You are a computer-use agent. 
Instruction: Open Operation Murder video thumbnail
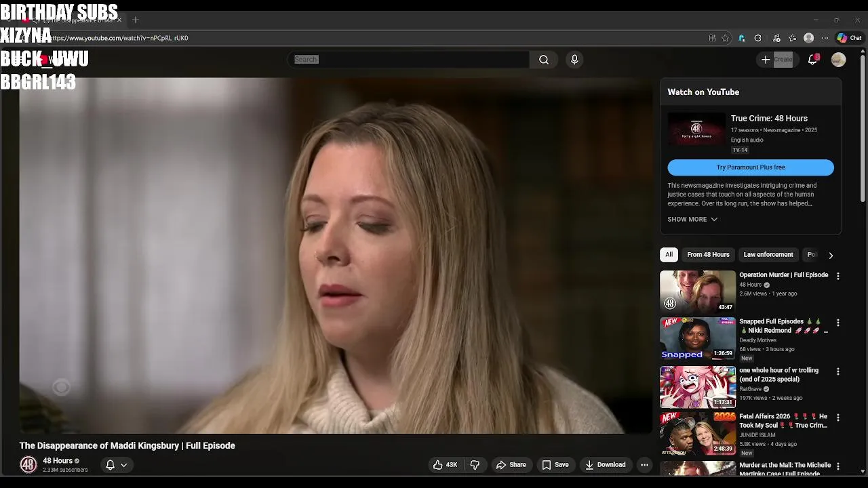coord(698,291)
